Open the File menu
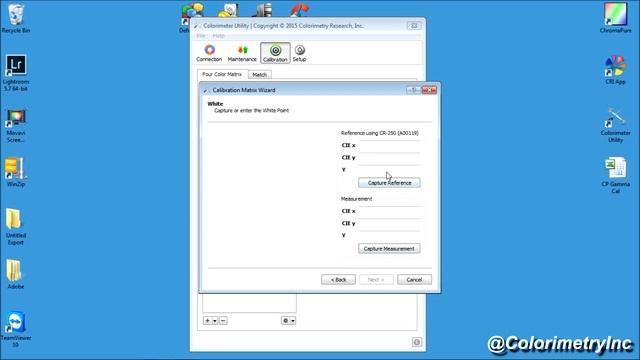 coord(201,36)
